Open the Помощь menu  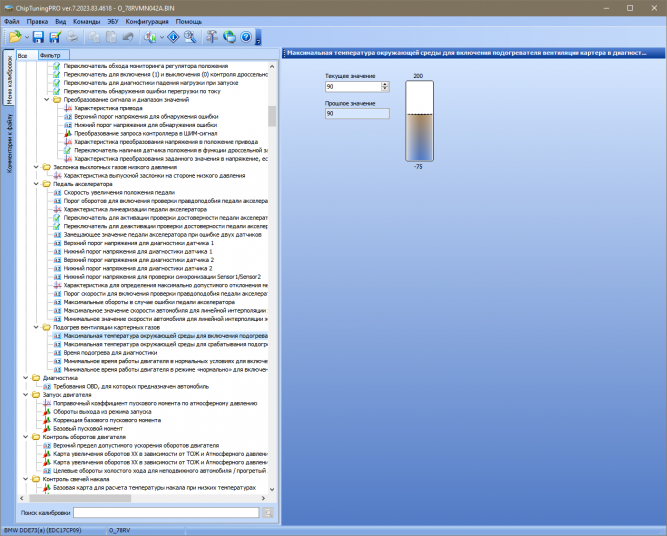pos(188,21)
